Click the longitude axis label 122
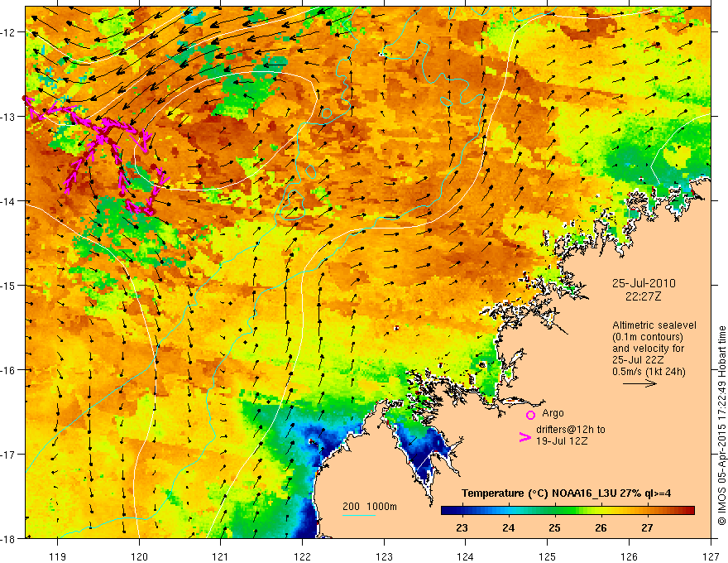The width and height of the screenshot is (728, 563). click(302, 556)
